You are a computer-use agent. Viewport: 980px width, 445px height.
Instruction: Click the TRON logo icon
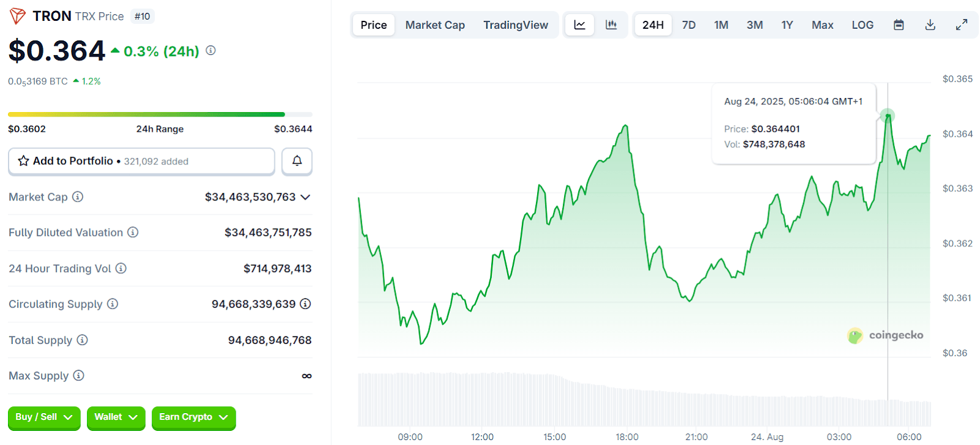[x=18, y=17]
